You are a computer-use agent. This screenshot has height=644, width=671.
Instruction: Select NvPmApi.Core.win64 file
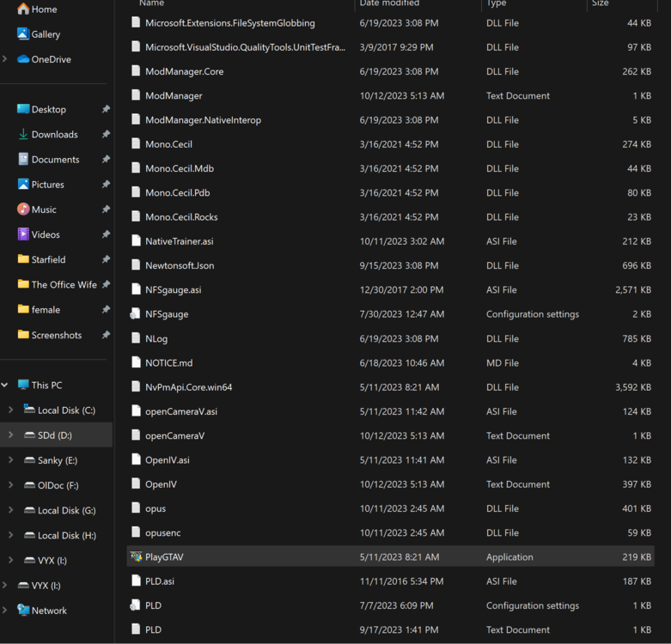(x=390, y=387)
